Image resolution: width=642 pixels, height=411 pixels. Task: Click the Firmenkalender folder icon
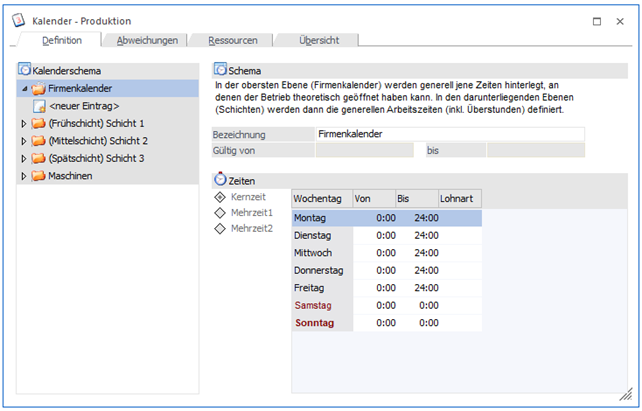[x=39, y=89]
